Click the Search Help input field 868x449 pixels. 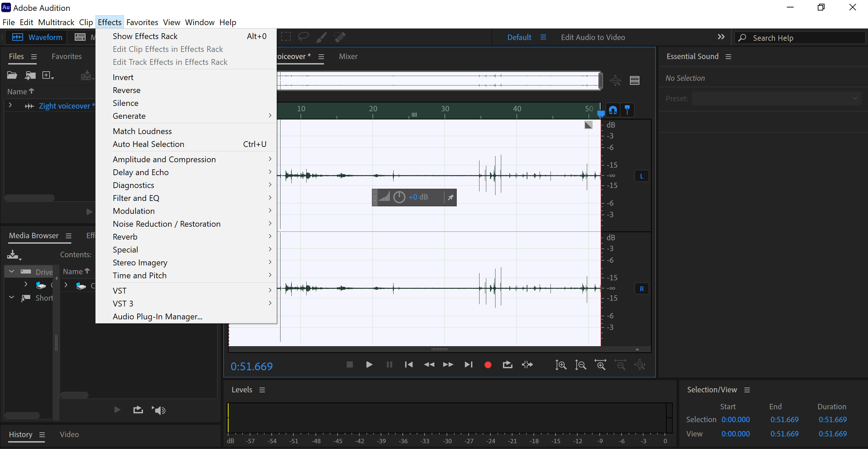800,38
